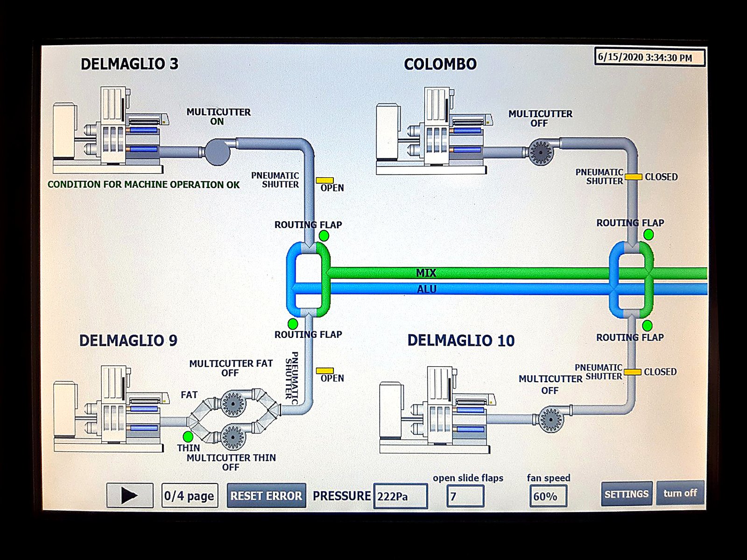
Task: Click the Colombo machine graphic
Action: tap(435, 131)
